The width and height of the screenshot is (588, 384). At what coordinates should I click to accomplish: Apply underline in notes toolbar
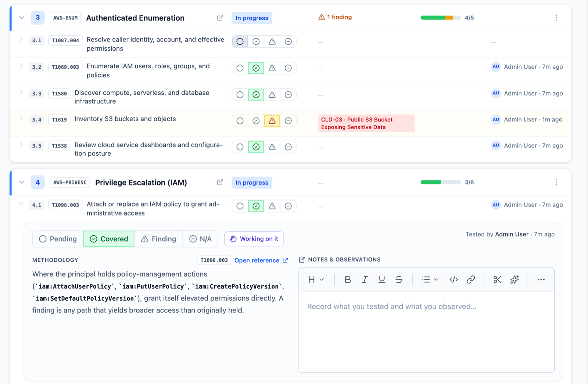pos(382,280)
